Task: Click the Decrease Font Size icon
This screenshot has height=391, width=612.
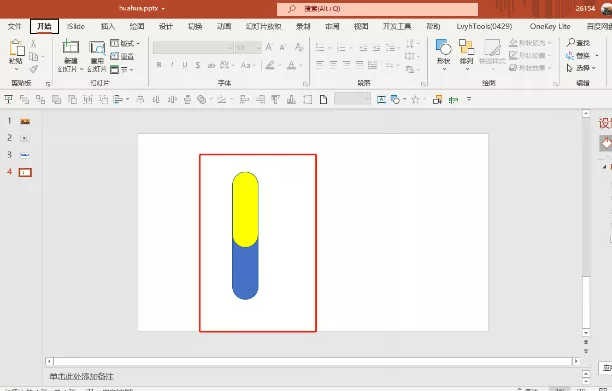Action: click(283, 47)
